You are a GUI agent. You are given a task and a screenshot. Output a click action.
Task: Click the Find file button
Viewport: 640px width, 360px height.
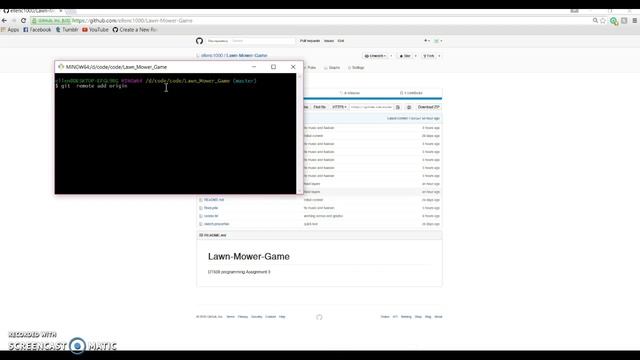pos(320,107)
